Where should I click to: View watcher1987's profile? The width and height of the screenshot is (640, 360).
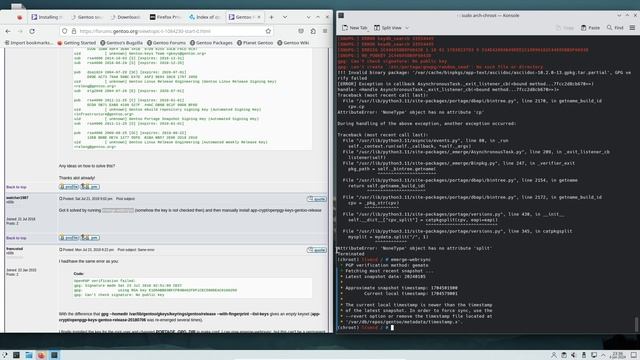click(x=69, y=238)
